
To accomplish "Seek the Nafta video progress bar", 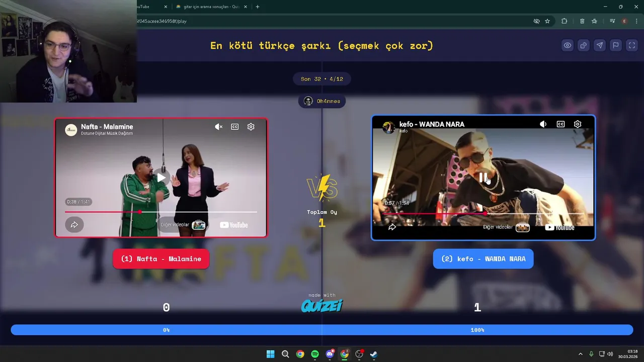I will pos(161,212).
